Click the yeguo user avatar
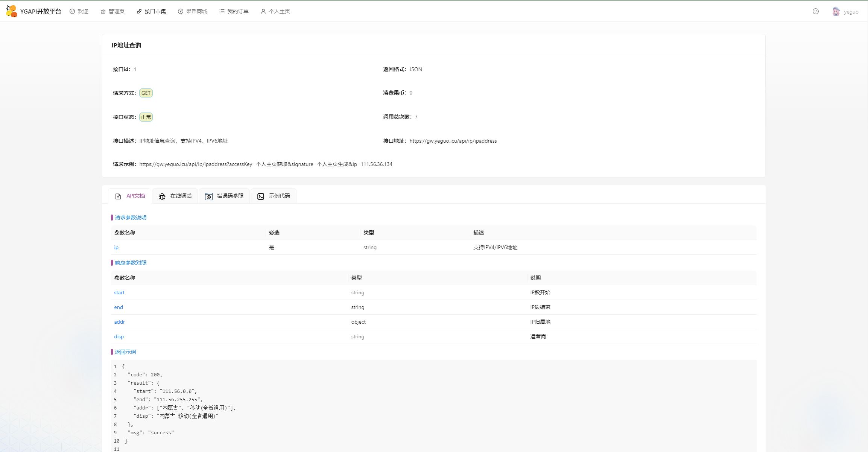868x452 pixels. pyautogui.click(x=836, y=12)
